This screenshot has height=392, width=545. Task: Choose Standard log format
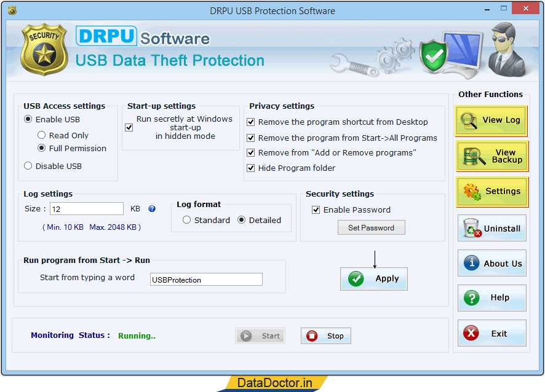[x=186, y=220]
